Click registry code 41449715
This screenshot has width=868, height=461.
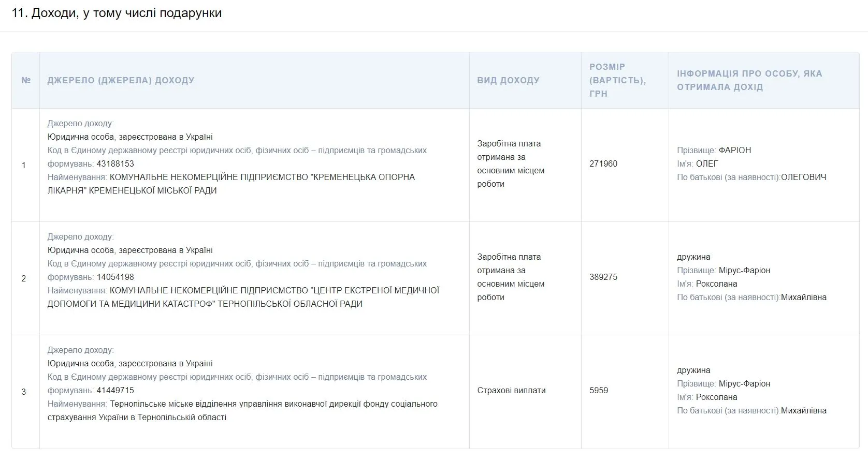coord(115,390)
